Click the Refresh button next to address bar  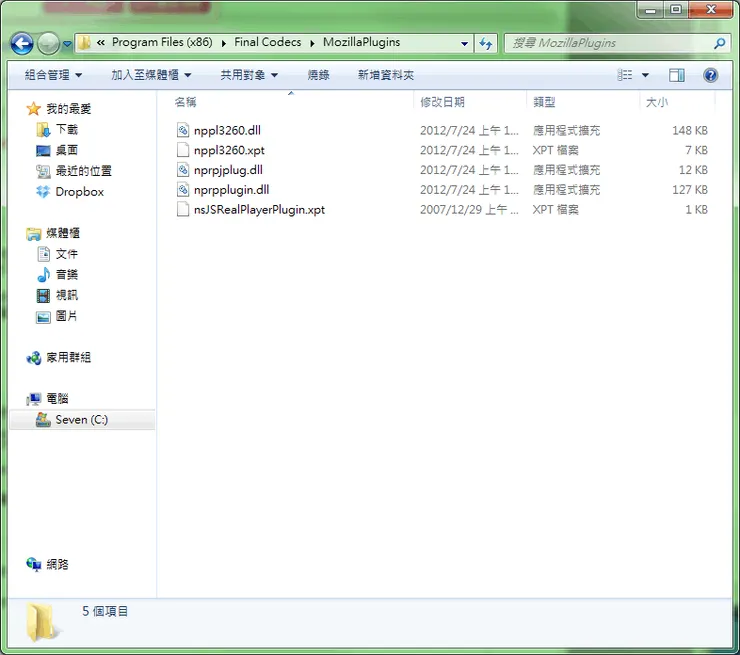pyautogui.click(x=486, y=44)
